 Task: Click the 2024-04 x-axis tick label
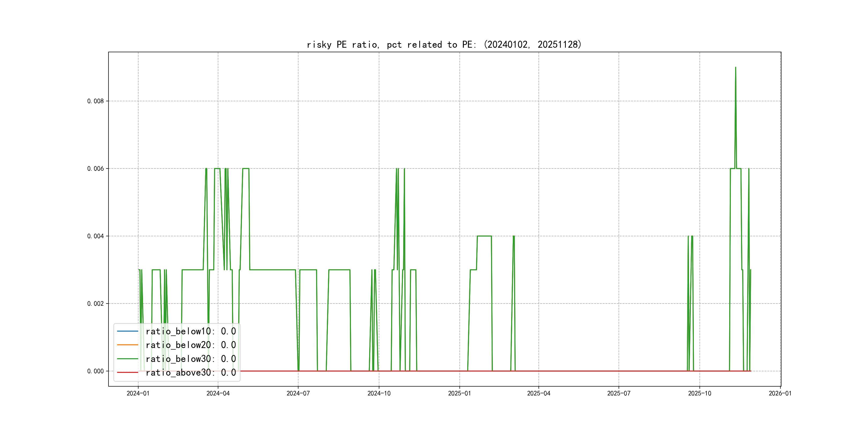tap(218, 393)
